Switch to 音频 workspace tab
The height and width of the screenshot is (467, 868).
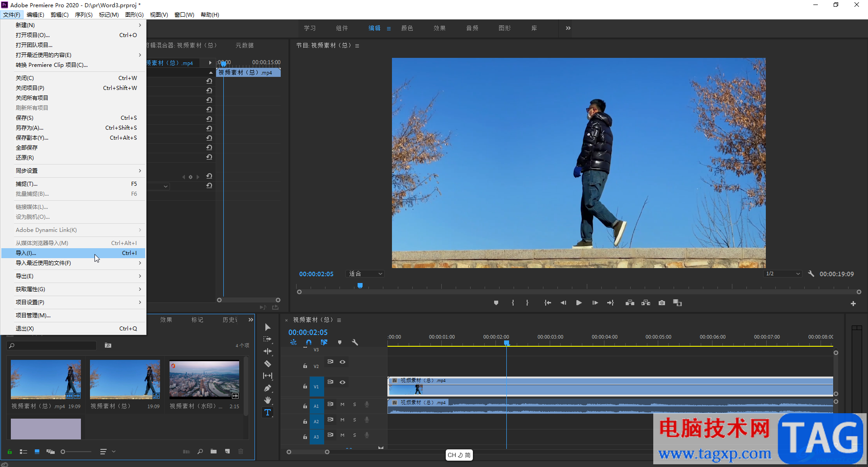tap(472, 28)
